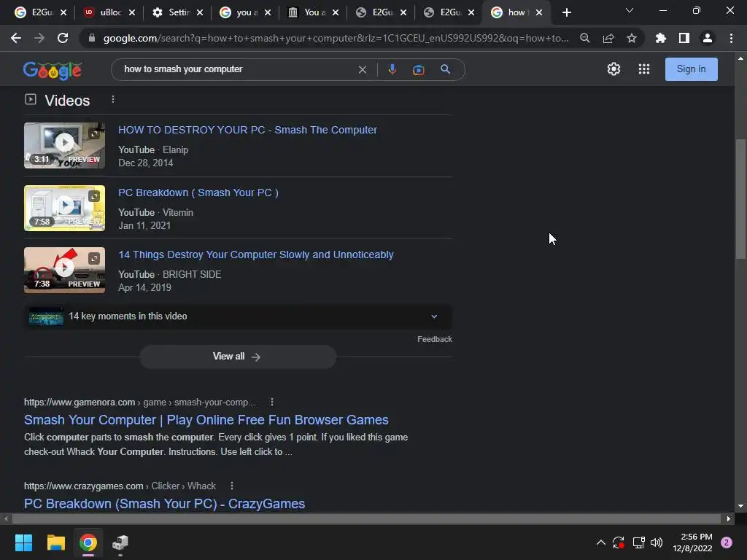Show hidden system tray icons
Viewport: 747px width, 560px height.
click(601, 542)
